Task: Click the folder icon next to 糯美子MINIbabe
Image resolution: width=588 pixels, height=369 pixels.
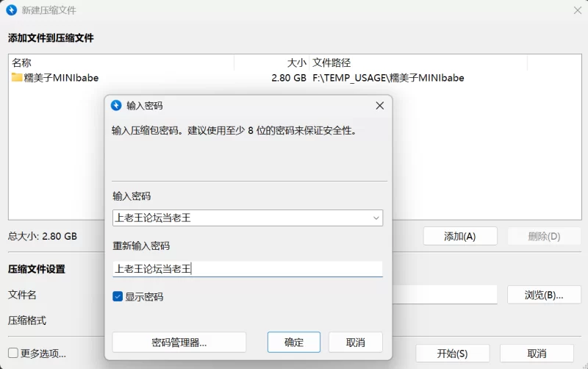Action: [17, 78]
